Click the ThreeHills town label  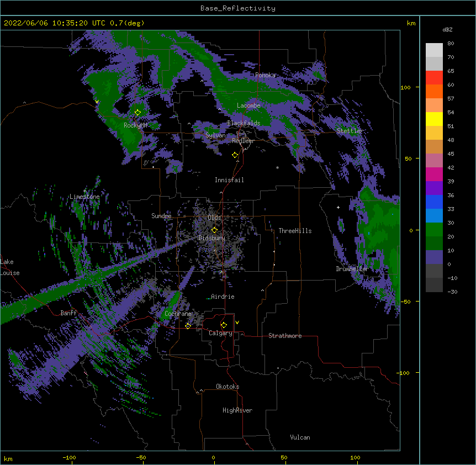coord(295,231)
